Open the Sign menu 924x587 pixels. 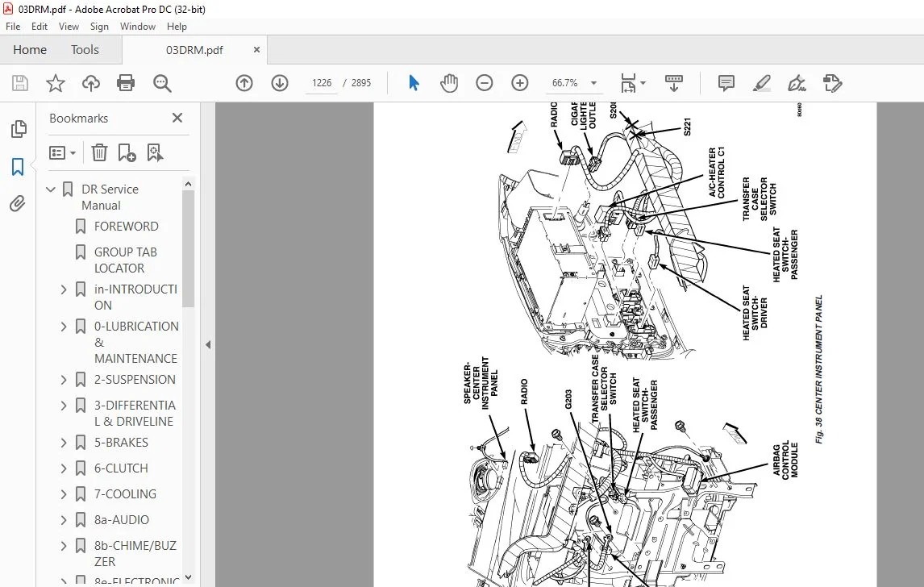(99, 27)
